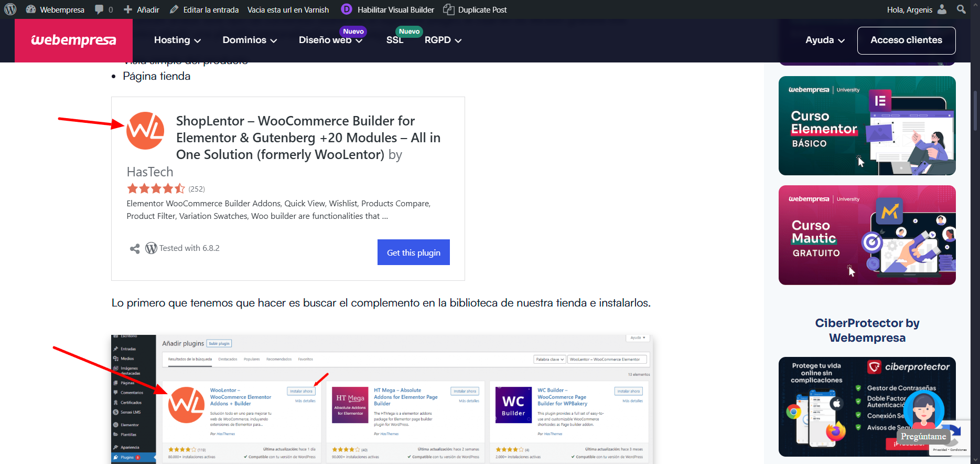980x464 pixels.
Task: Click the WordPress logo in admin bar
Action: tap(10, 9)
